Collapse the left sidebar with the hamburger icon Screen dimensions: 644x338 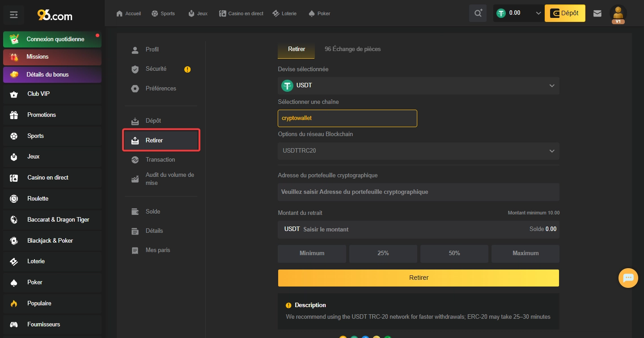[14, 15]
